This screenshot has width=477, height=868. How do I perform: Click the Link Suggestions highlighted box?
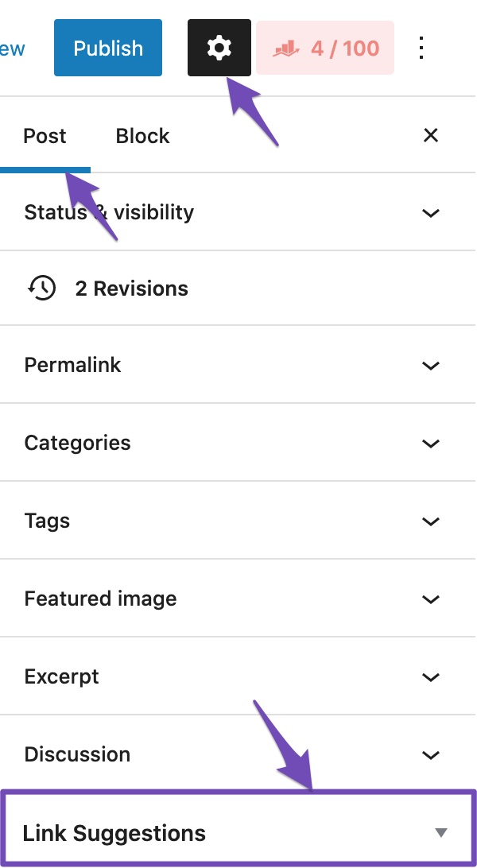[x=238, y=832]
